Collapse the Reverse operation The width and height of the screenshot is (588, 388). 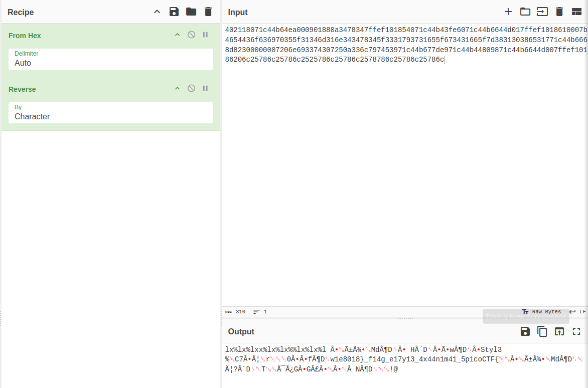[178, 88]
